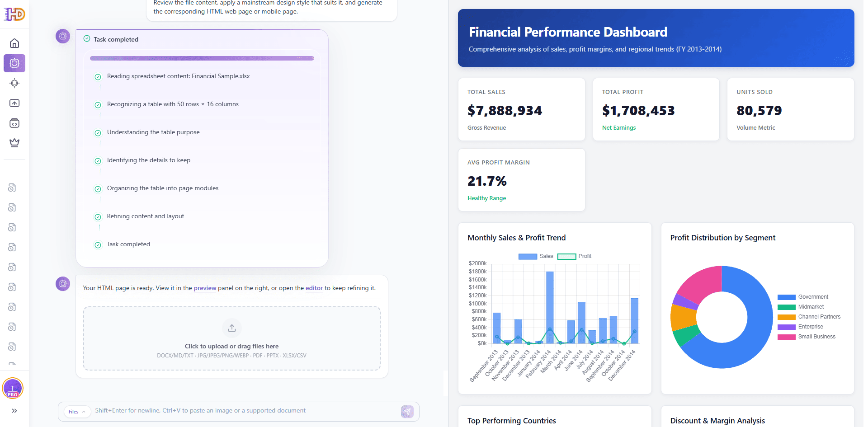The width and height of the screenshot is (868, 427).
Task: Click check icon for Organizing the table step
Action: point(98,189)
